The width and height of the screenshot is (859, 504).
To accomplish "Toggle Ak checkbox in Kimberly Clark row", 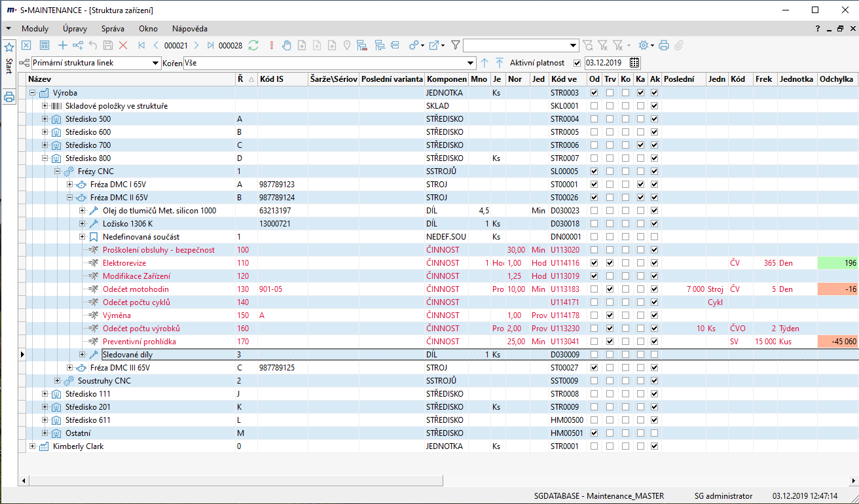I will 654,446.
